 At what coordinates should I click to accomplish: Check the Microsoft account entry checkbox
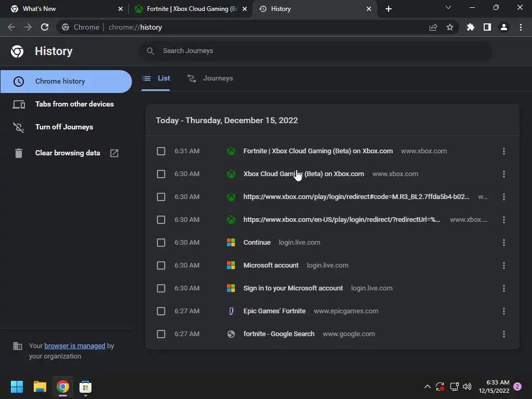[x=161, y=265]
